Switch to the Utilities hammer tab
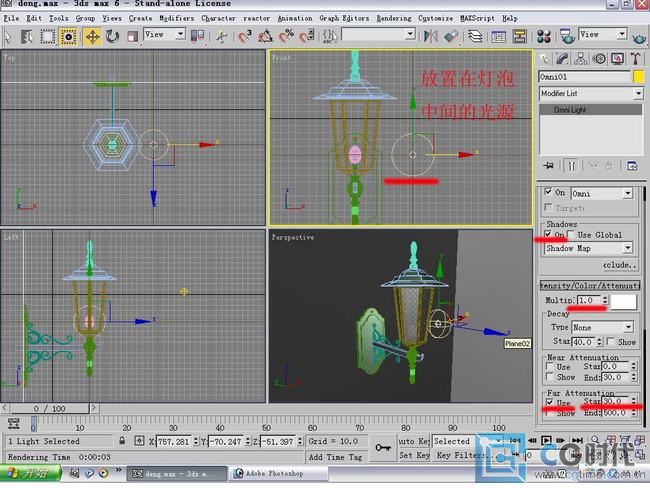The width and height of the screenshot is (650, 488). coord(635,59)
